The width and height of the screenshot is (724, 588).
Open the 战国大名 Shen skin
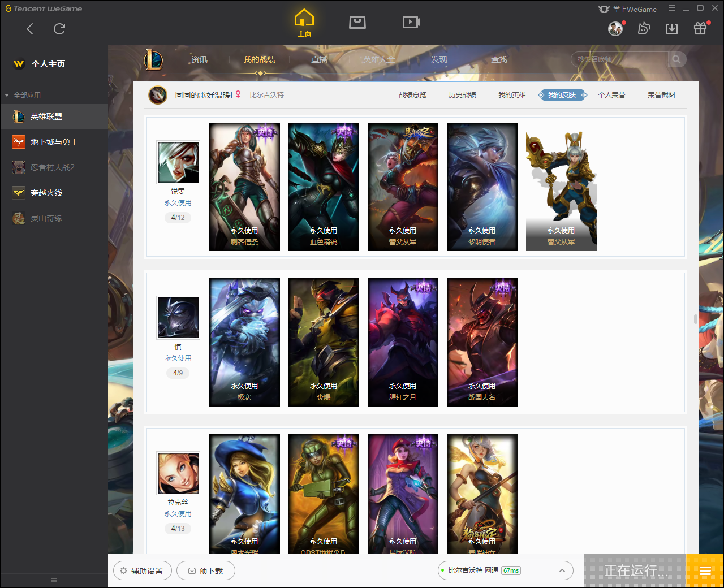pos(482,342)
